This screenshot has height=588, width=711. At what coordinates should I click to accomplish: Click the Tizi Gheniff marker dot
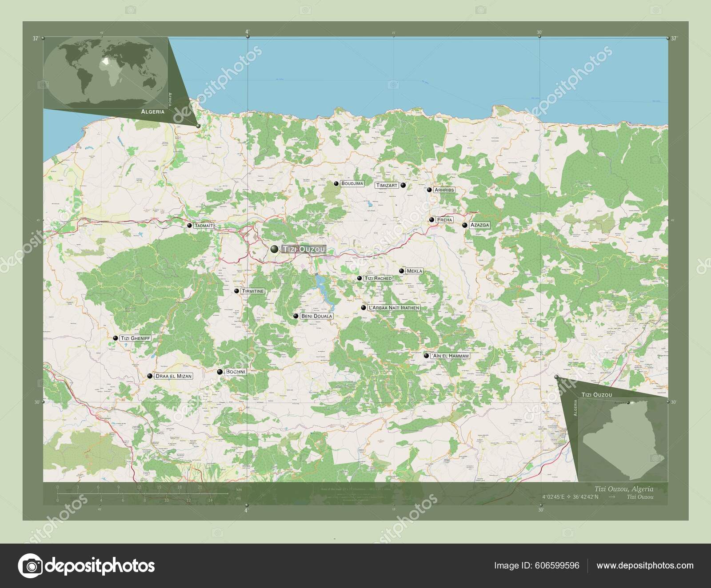116,338
